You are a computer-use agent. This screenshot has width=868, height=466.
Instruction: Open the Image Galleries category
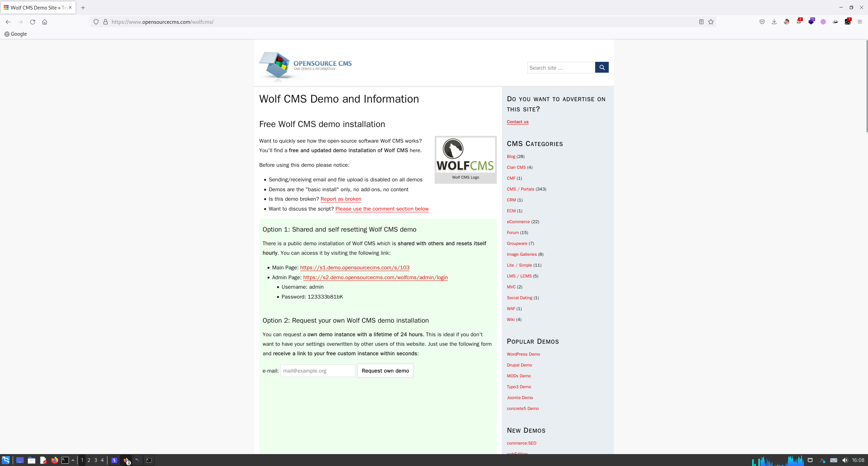point(522,254)
